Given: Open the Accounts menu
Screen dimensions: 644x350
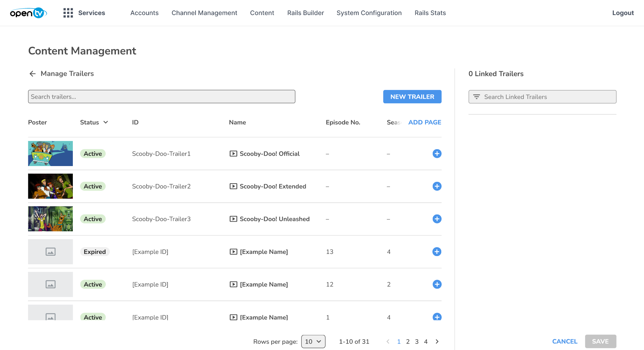Looking at the screenshot, I should coord(145,13).
